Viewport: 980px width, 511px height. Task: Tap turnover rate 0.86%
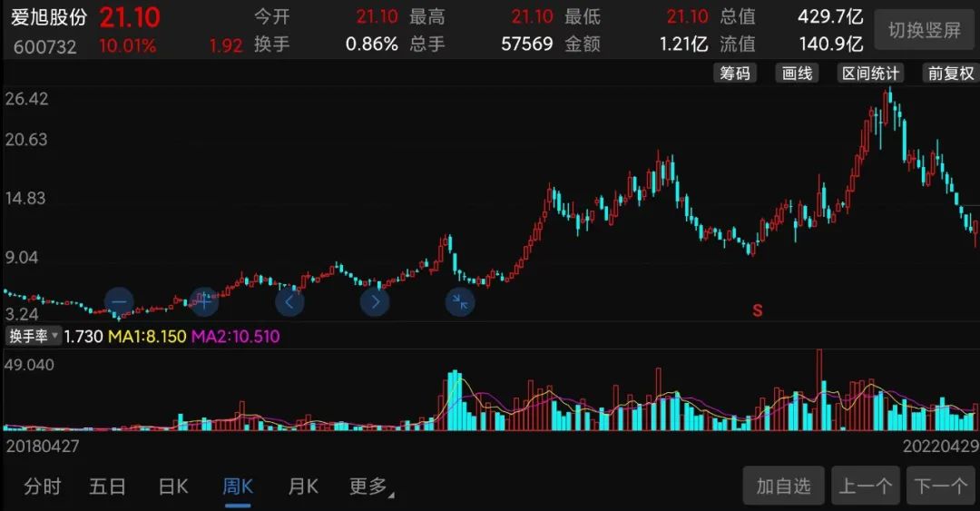(x=372, y=44)
